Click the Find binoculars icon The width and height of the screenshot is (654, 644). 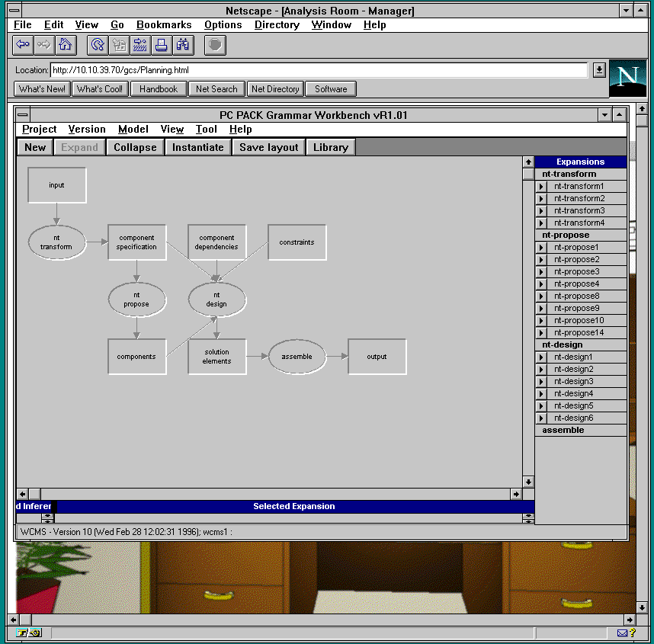click(183, 45)
